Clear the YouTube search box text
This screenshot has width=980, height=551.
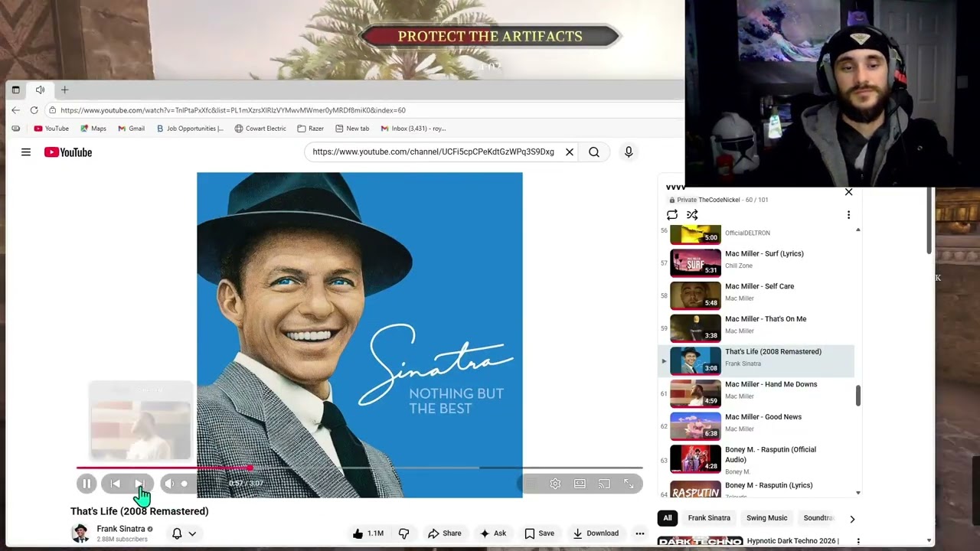click(570, 152)
